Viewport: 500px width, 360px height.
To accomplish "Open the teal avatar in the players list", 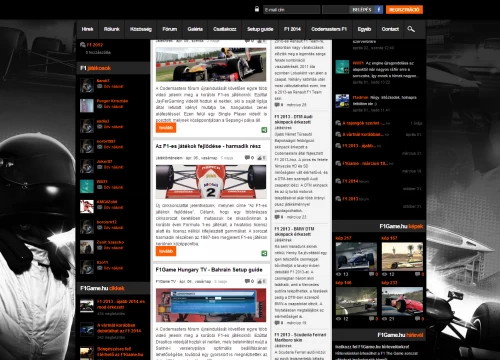I will pos(87,186).
